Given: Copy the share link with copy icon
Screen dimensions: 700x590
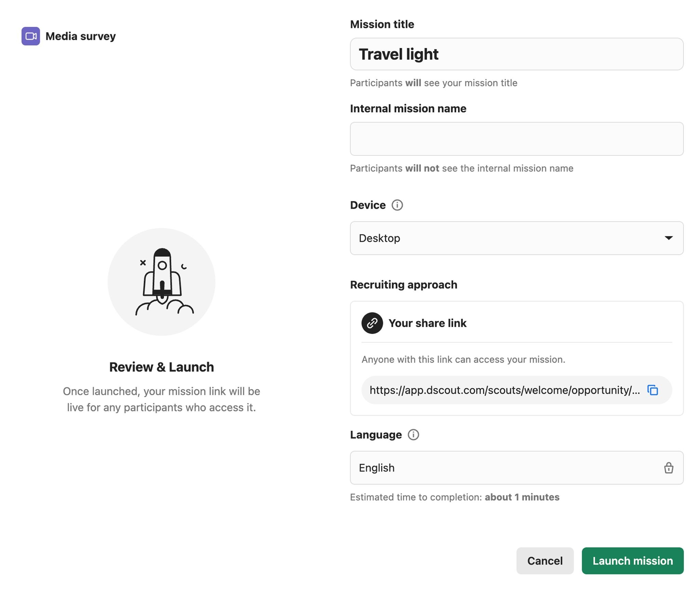Looking at the screenshot, I should click(x=652, y=390).
